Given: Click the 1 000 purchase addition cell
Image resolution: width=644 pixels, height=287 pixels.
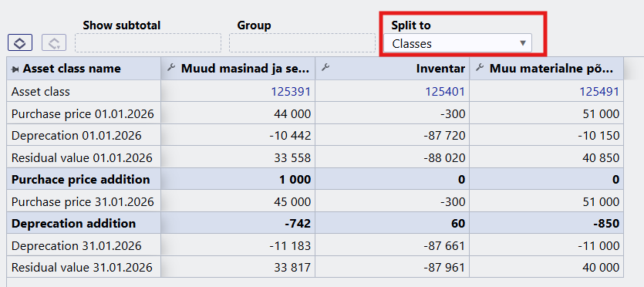Looking at the screenshot, I should point(238,180).
